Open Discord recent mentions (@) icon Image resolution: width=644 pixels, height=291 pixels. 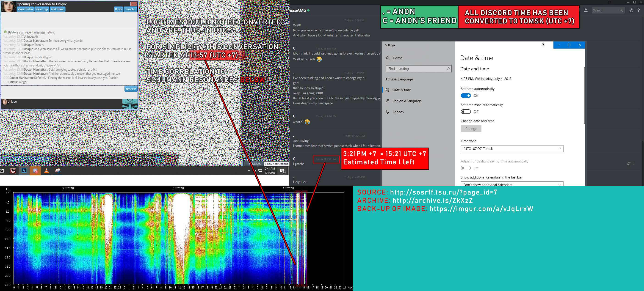tap(631, 10)
